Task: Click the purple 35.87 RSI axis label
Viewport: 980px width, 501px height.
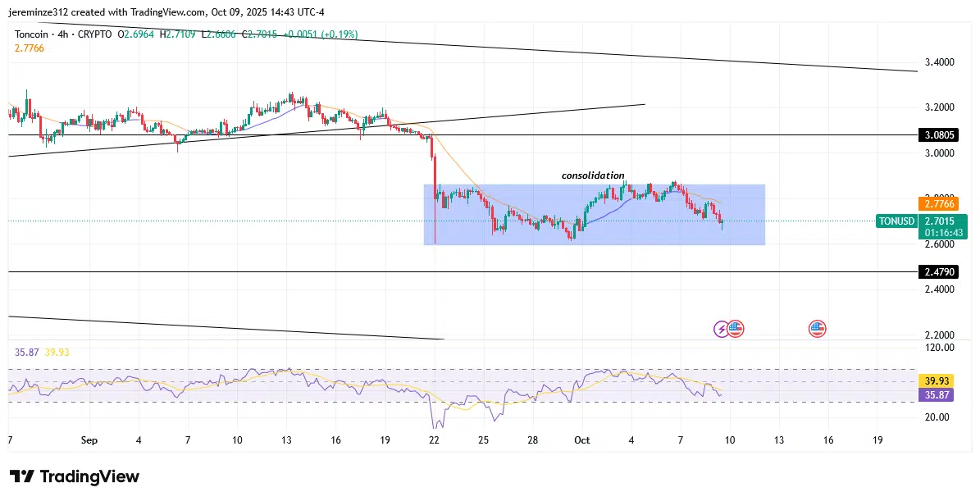Action: point(934,395)
